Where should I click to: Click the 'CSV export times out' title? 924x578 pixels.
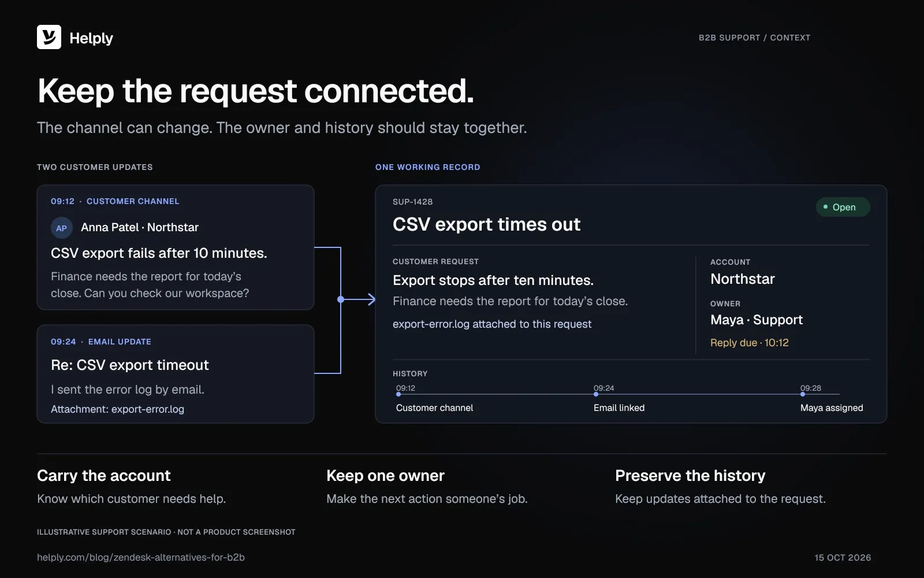[x=486, y=224]
